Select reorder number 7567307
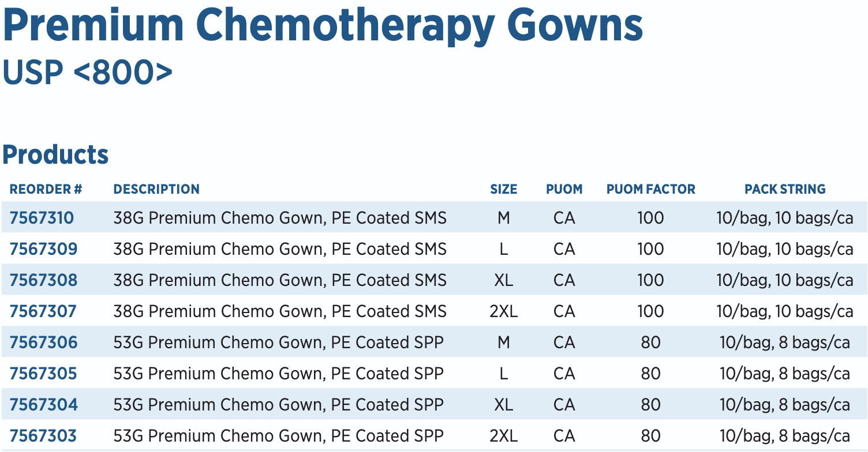Viewport: 868px width, 452px height. click(43, 311)
